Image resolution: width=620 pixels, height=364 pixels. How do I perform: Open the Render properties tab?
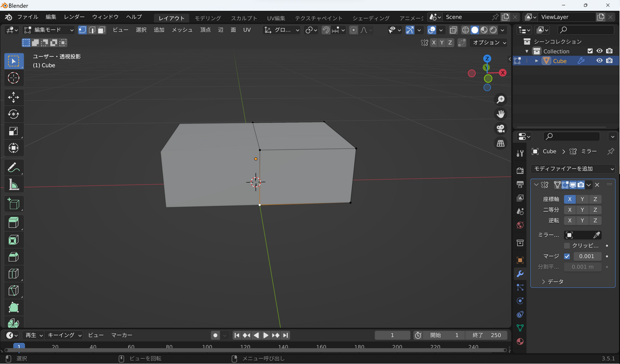click(x=520, y=170)
